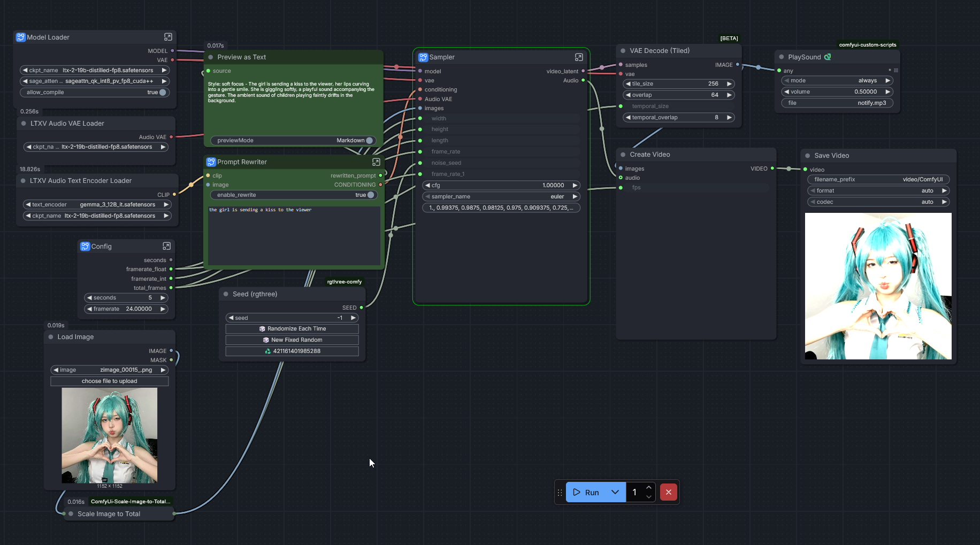
Task: Click the Save Video output thumbnail
Action: [878, 286]
